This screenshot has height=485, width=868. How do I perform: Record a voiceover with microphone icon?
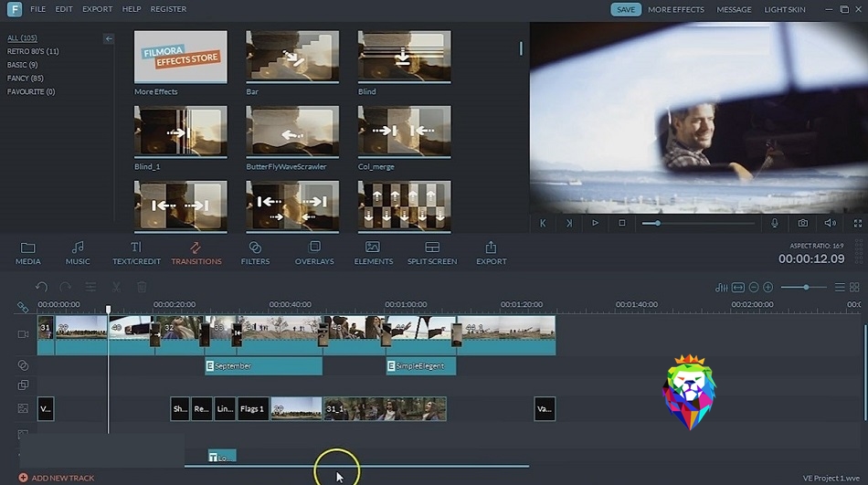tap(775, 223)
